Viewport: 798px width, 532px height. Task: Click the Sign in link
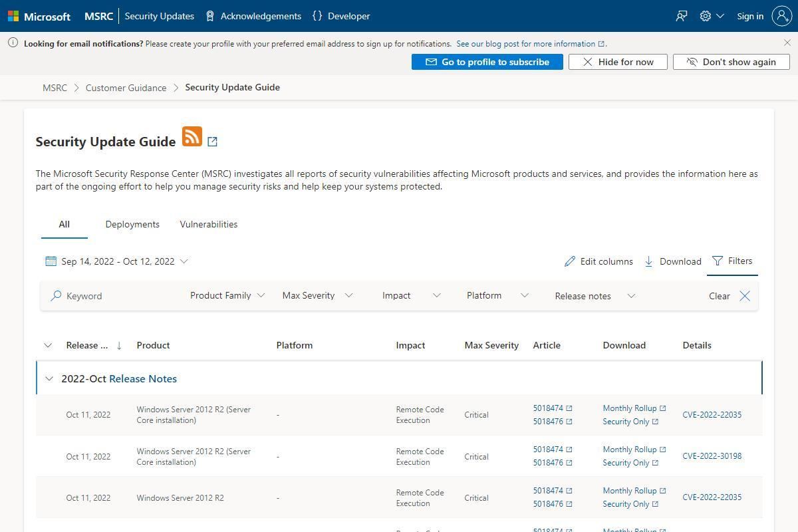coord(750,16)
